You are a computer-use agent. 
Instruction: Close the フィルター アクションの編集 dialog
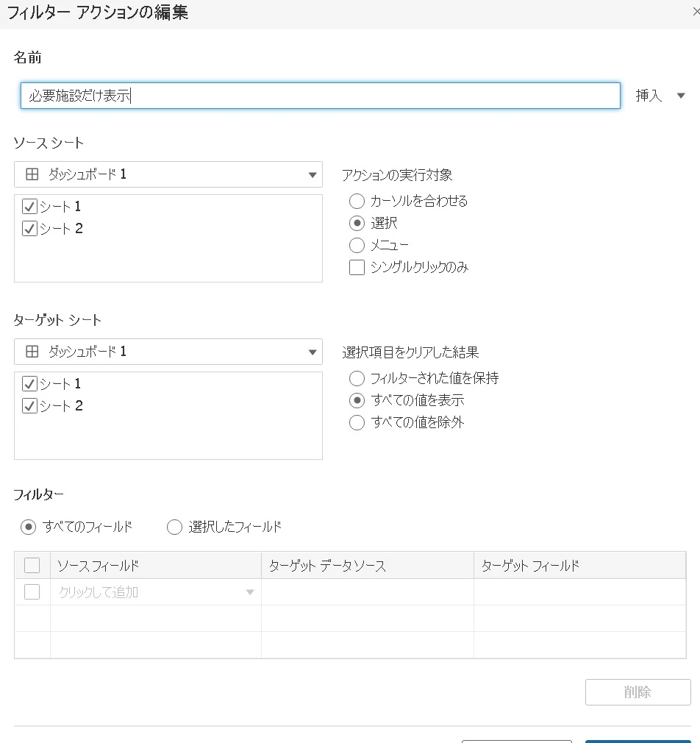pos(696,12)
